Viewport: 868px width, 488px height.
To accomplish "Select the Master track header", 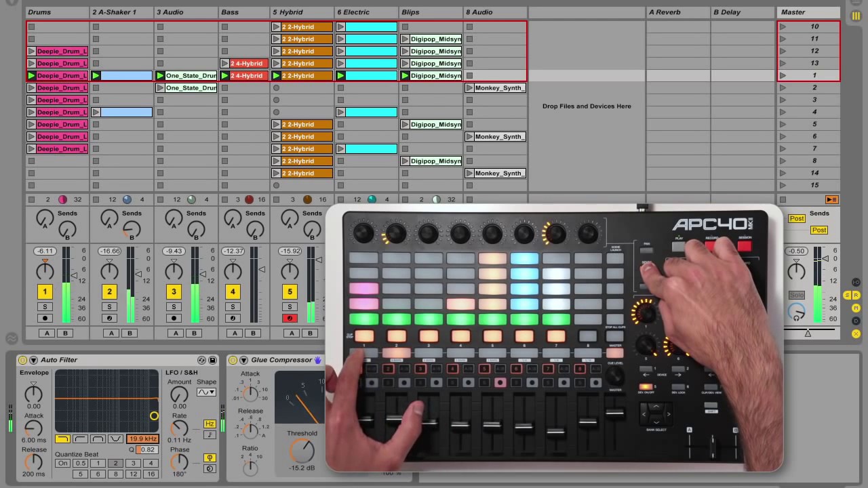I will click(808, 12).
